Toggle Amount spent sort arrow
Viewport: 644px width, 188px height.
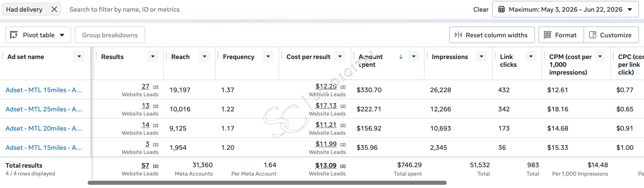click(x=401, y=57)
